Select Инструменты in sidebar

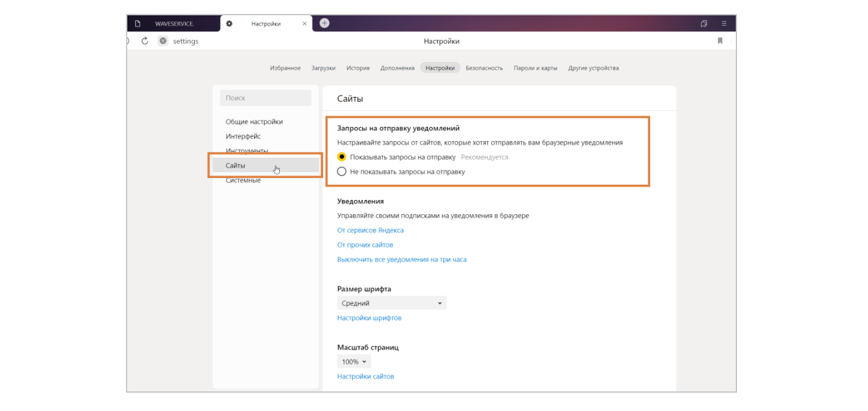click(247, 150)
